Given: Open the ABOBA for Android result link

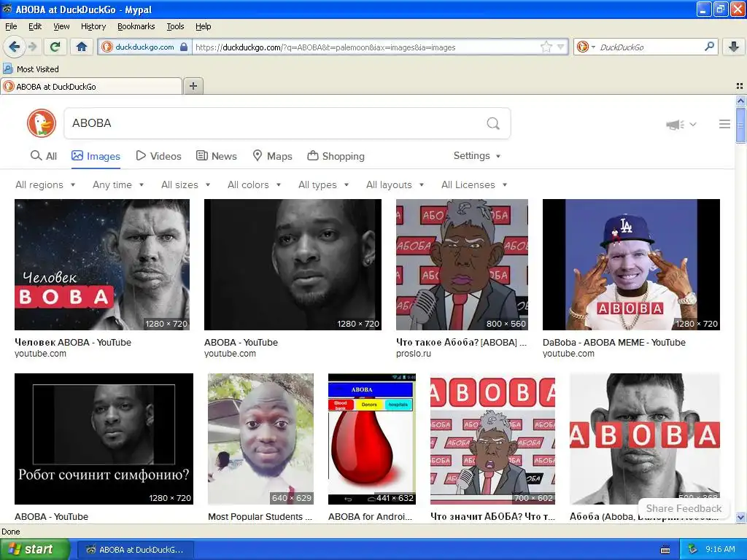Looking at the screenshot, I should (370, 516).
